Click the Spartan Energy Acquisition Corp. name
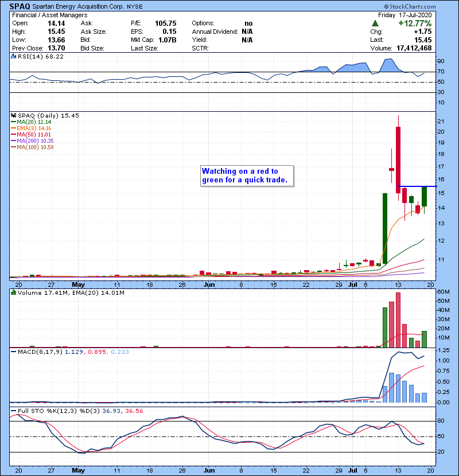 pos(78,6)
